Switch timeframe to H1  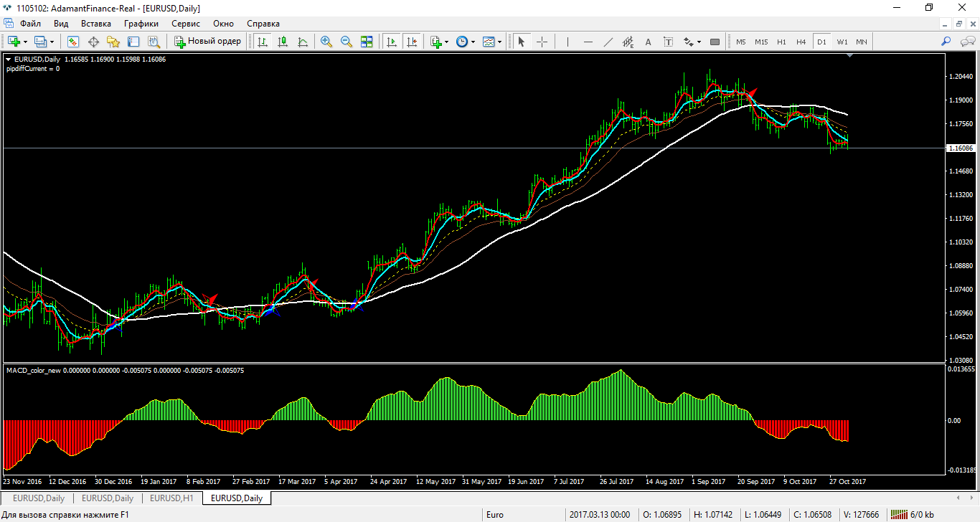(x=781, y=42)
